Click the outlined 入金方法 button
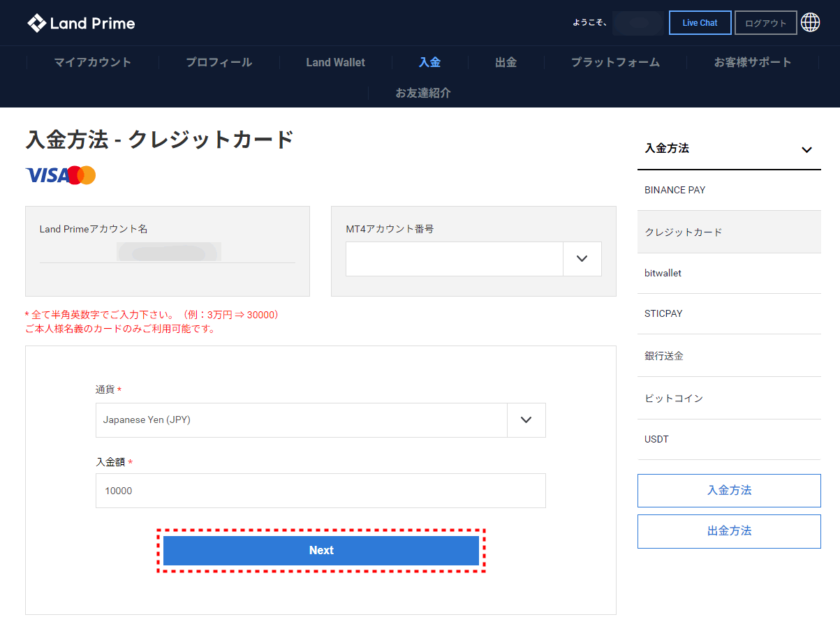The width and height of the screenshot is (840, 631). 729,491
